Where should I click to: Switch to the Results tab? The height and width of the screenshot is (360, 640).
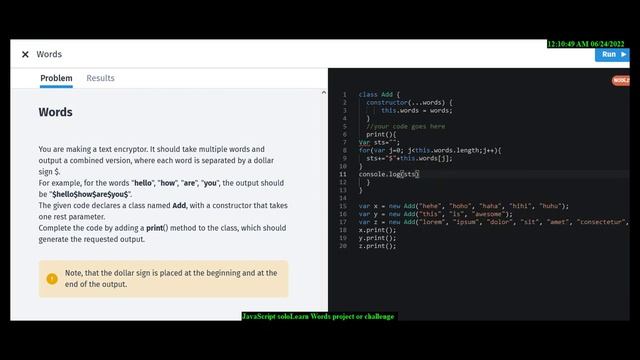coord(100,78)
